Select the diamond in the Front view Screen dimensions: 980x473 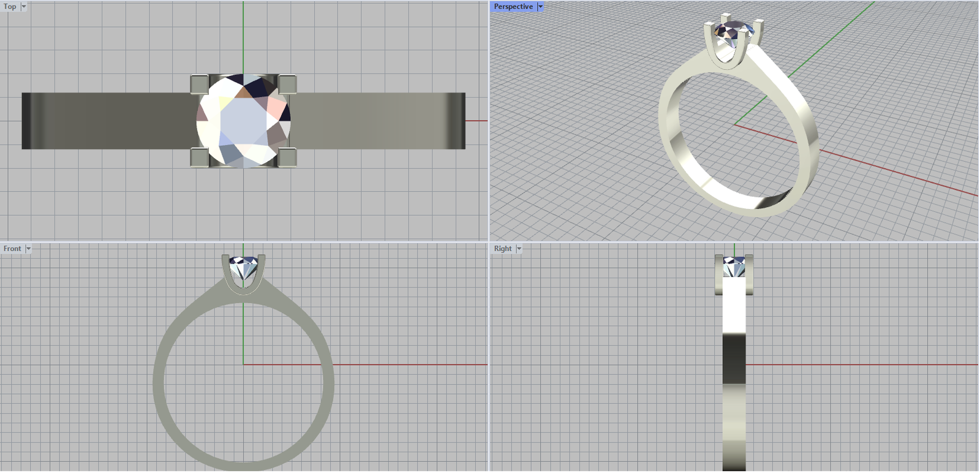[243, 267]
